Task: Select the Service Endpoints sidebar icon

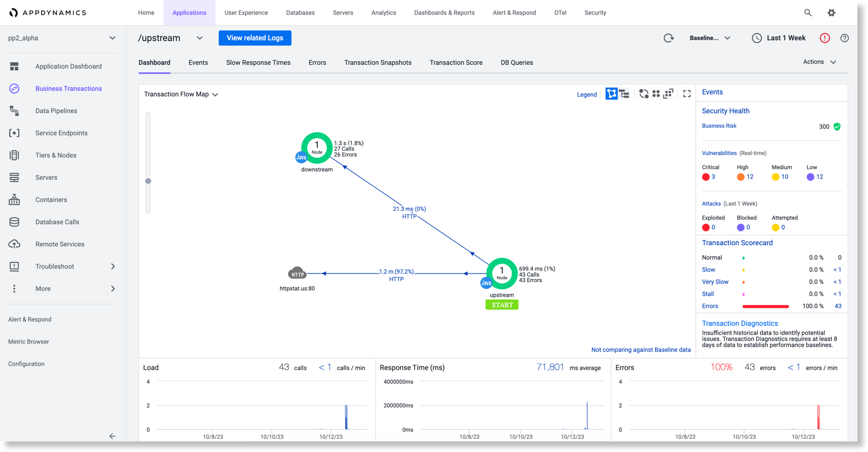Action: pyautogui.click(x=14, y=133)
